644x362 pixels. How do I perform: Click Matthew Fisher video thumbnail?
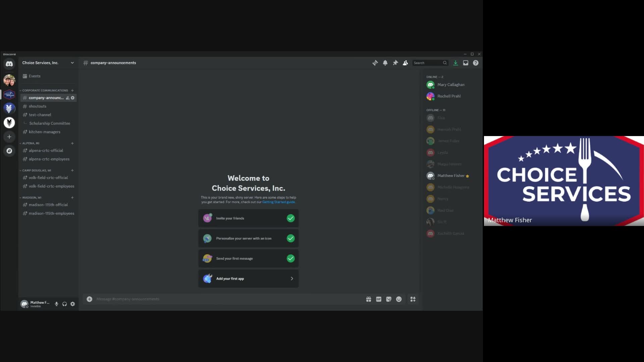pos(564,181)
